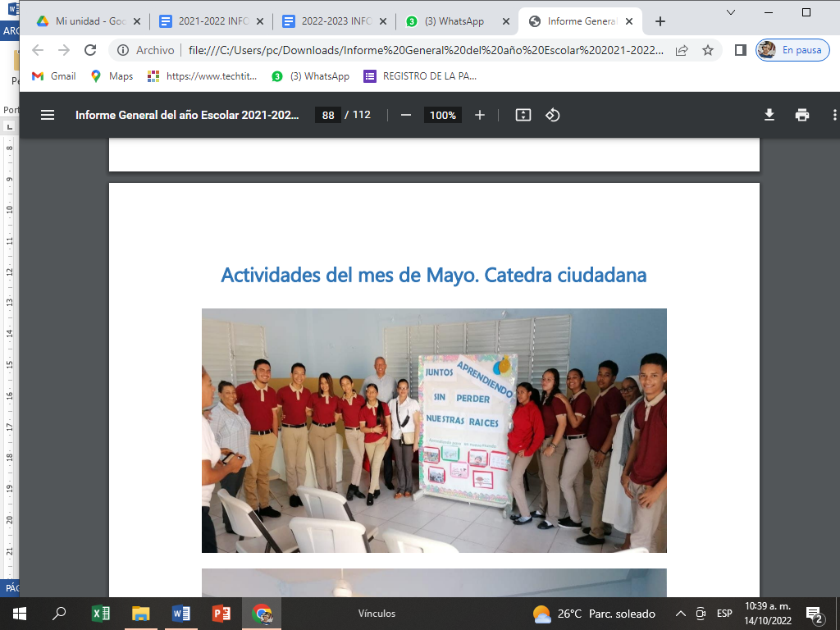The height and width of the screenshot is (630, 840).
Task: Close the WhatsApp tab
Action: 505,21
